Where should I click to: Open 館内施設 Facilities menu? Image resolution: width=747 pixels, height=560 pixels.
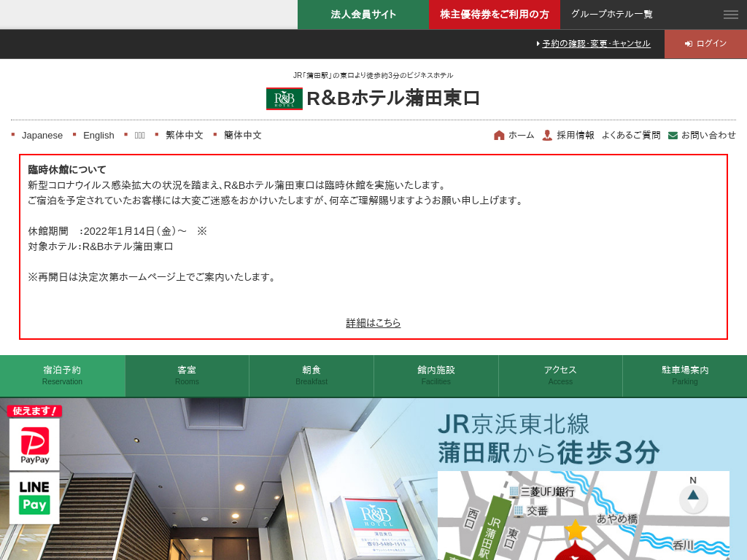click(x=436, y=376)
